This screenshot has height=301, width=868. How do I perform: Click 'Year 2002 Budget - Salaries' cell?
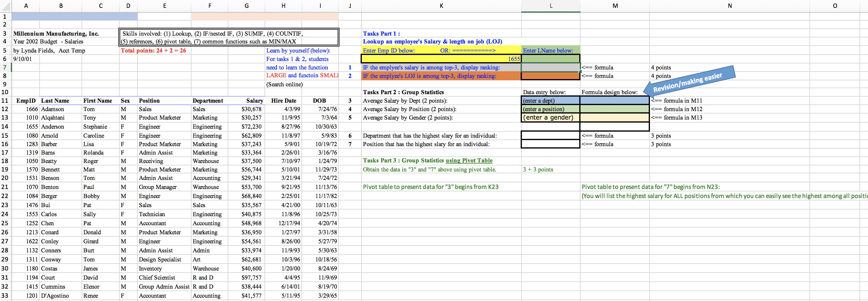click(48, 42)
